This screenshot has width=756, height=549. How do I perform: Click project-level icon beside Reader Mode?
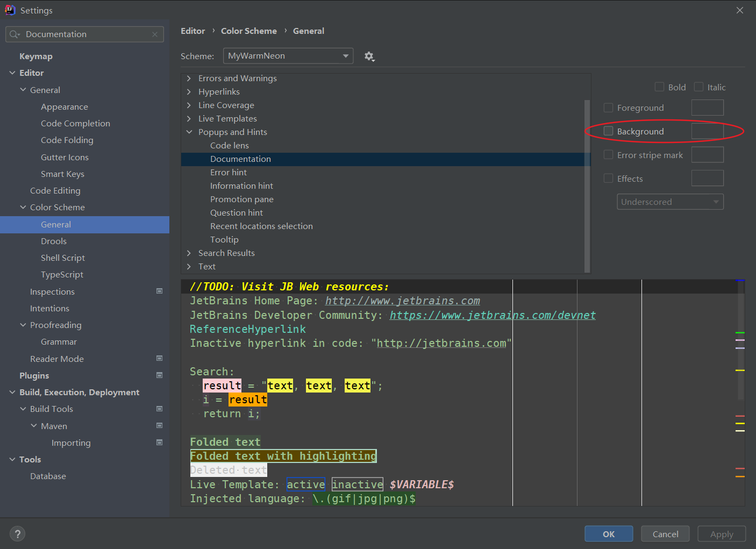159,359
